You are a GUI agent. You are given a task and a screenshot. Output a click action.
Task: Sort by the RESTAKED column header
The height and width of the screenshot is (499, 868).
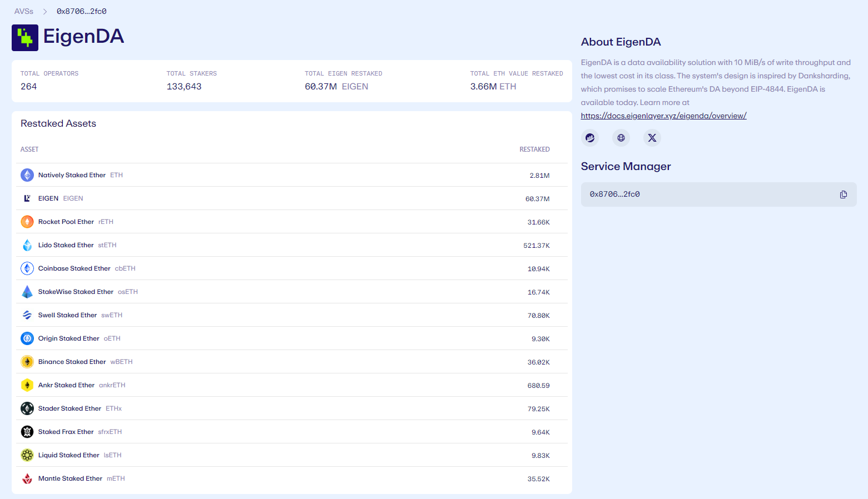coord(534,149)
